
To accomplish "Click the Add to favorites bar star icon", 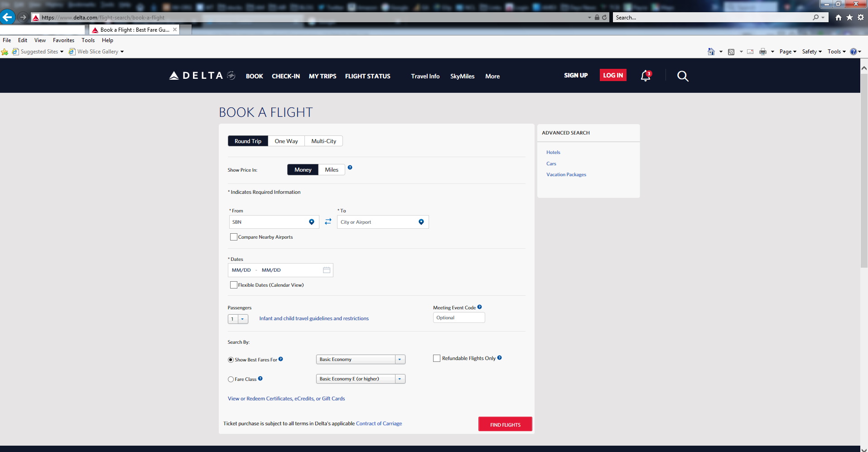I will (5, 52).
